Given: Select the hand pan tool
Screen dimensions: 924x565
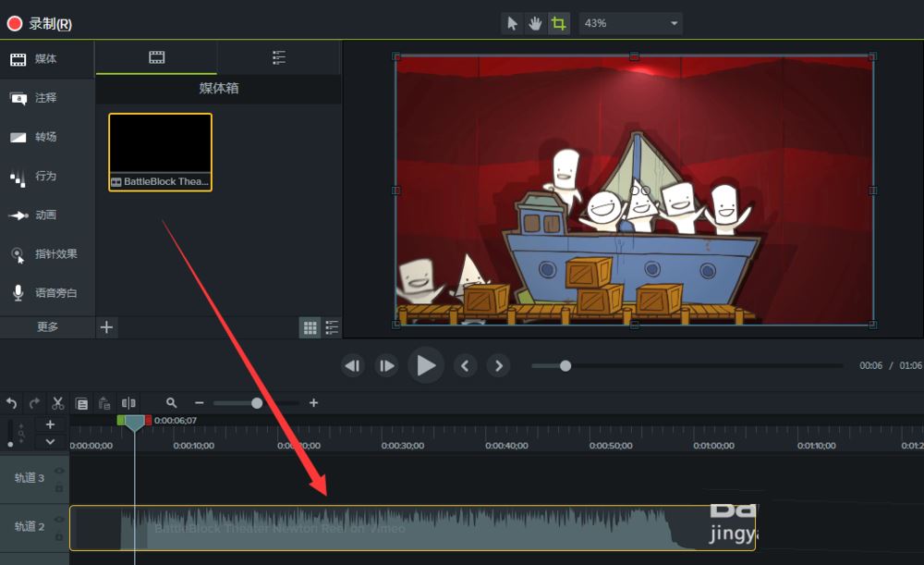Looking at the screenshot, I should (535, 24).
